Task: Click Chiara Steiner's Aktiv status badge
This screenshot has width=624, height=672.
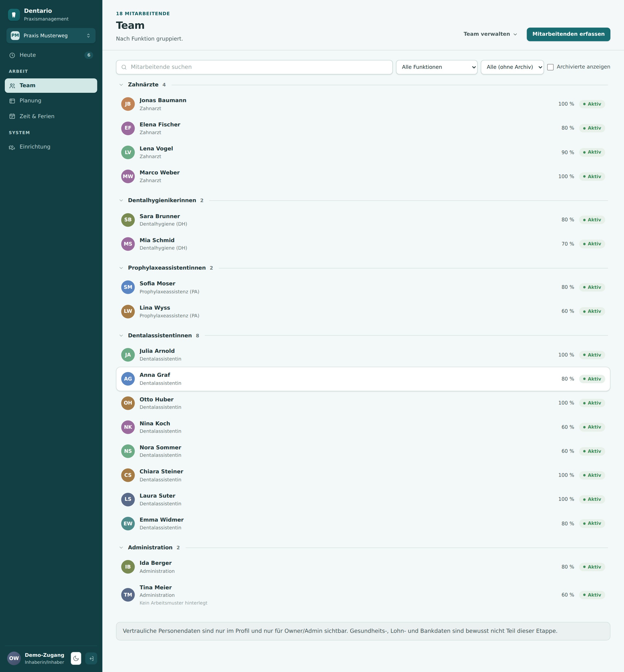Action: coord(592,475)
